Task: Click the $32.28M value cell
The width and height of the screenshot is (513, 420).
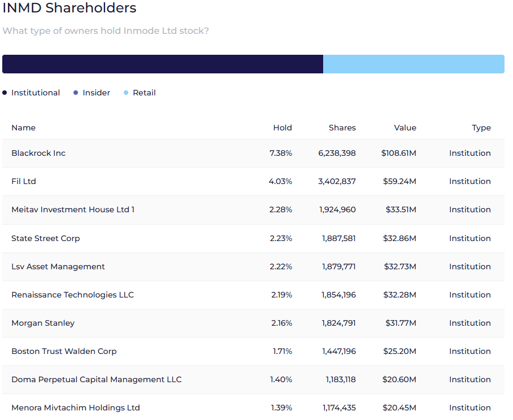Action: pyautogui.click(x=400, y=295)
